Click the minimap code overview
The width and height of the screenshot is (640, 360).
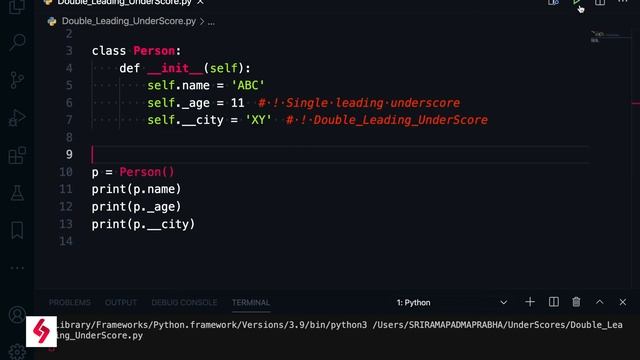click(609, 36)
